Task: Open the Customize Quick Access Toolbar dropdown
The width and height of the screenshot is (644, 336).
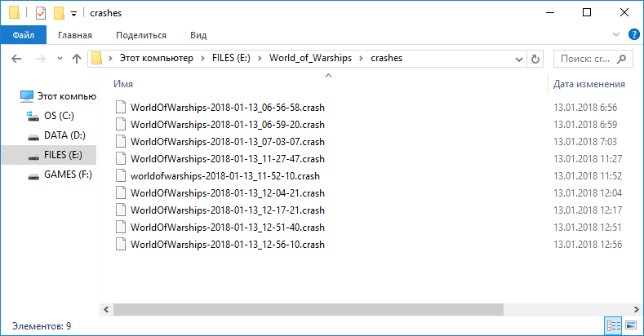Action: point(74,14)
